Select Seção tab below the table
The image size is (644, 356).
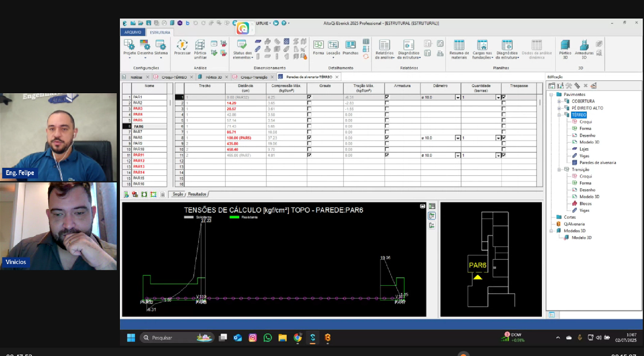tap(178, 194)
